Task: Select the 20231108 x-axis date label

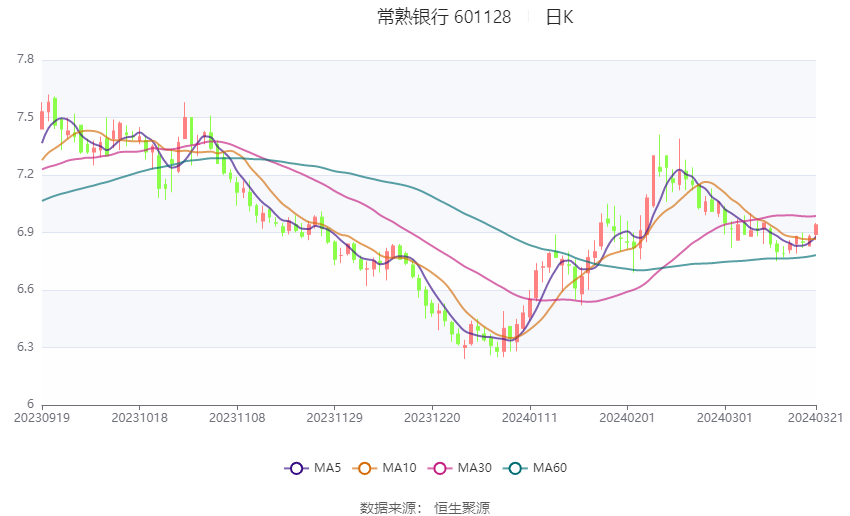Action: point(237,418)
